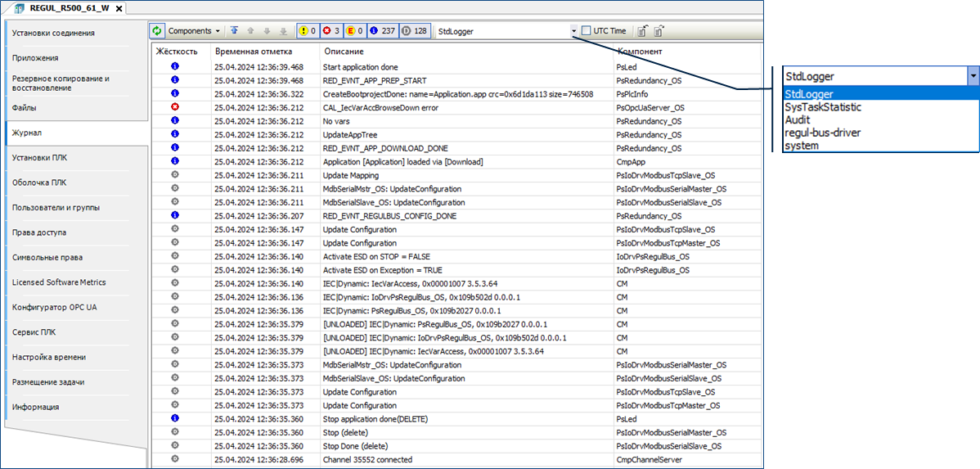This screenshot has height=469, width=980.
Task: Expand the StdLogger logger dropdown arrow
Action: (573, 31)
